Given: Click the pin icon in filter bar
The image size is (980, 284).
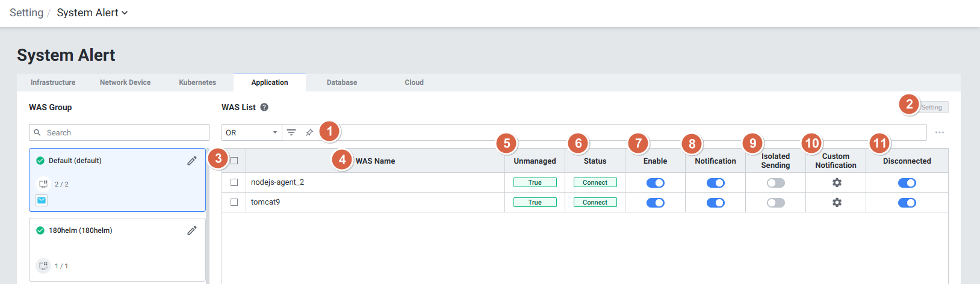Looking at the screenshot, I should click(309, 132).
